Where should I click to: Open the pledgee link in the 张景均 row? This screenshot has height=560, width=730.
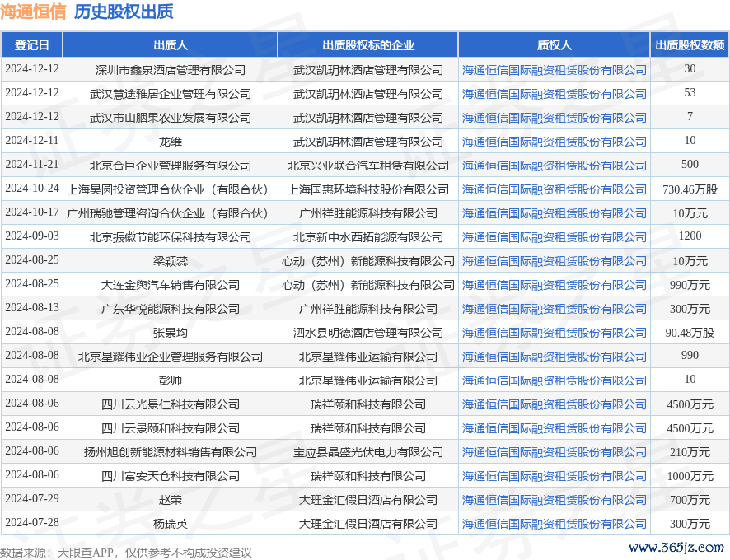554,333
